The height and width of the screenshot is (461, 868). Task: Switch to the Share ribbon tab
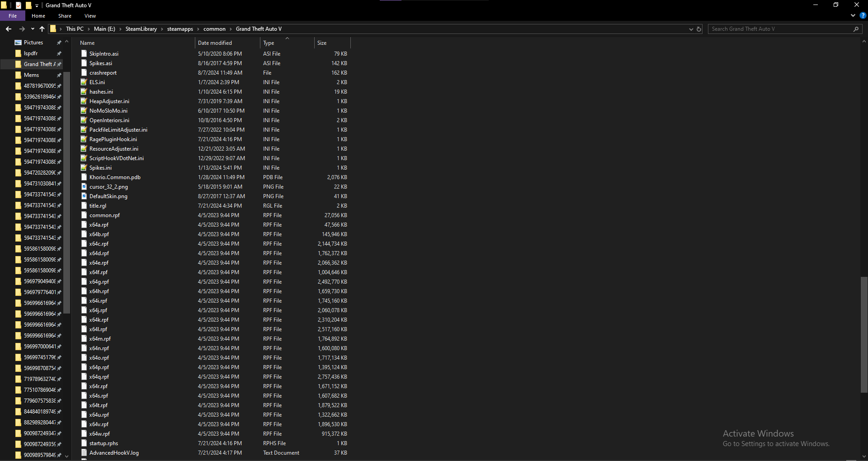click(65, 16)
